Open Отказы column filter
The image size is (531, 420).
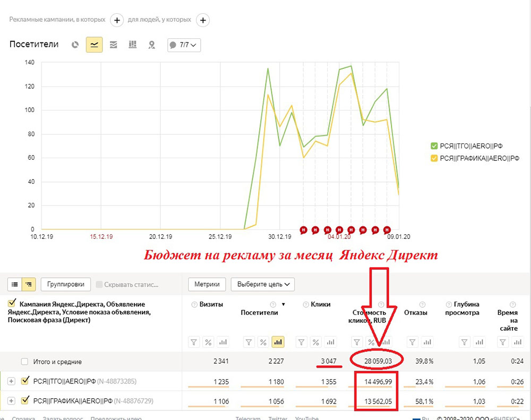(x=413, y=342)
